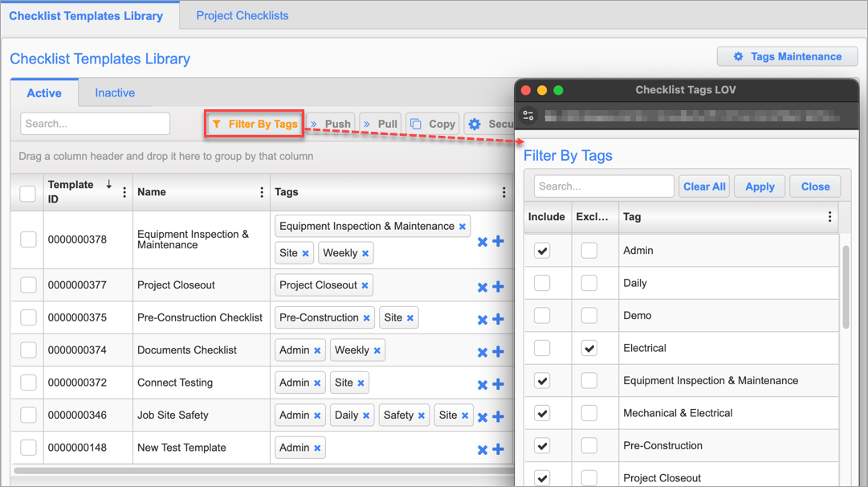The image size is (868, 487).
Task: Switch to the Project Checklists tab
Action: 242,15
